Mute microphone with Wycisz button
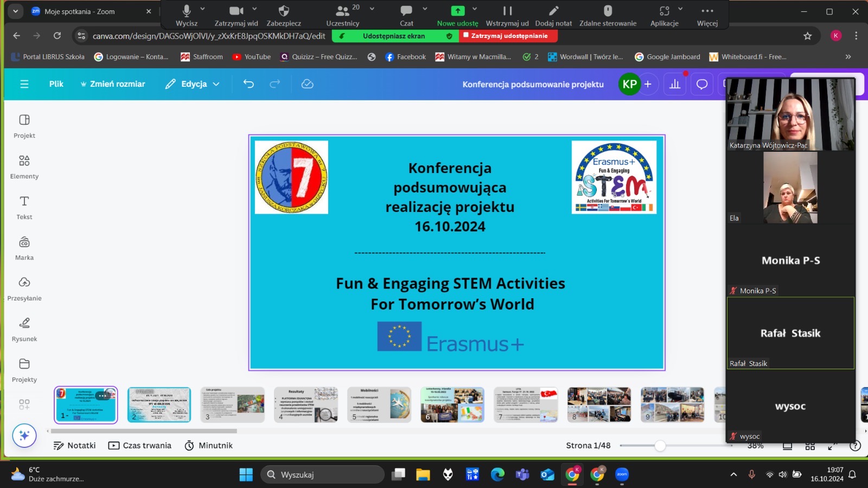This screenshot has height=488, width=868. point(187,15)
